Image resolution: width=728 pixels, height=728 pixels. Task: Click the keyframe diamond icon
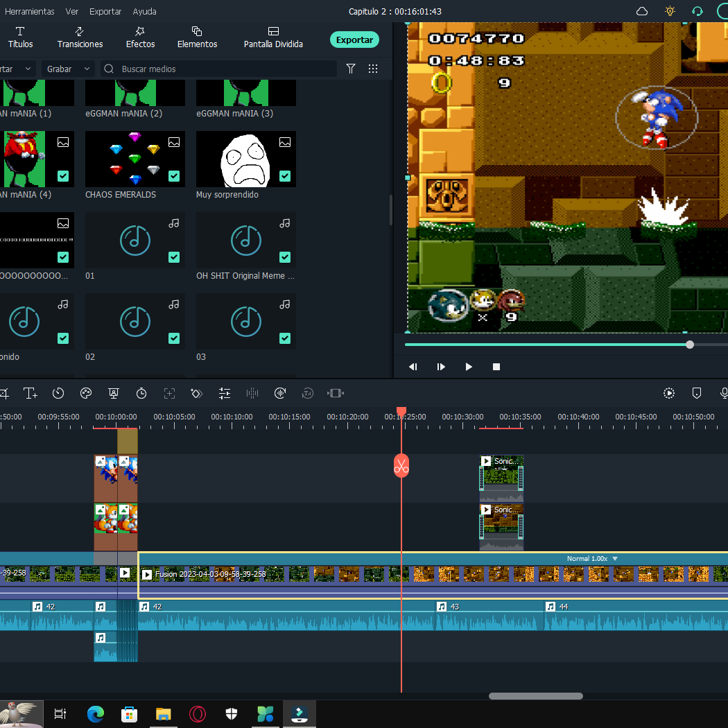[x=196, y=393]
